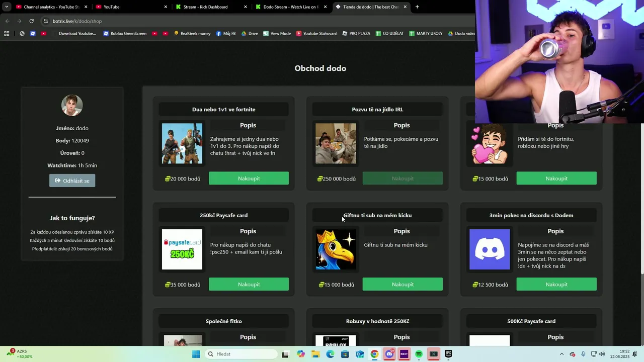
Task: Open the PRO PLAZA bookmark
Action: click(356, 34)
